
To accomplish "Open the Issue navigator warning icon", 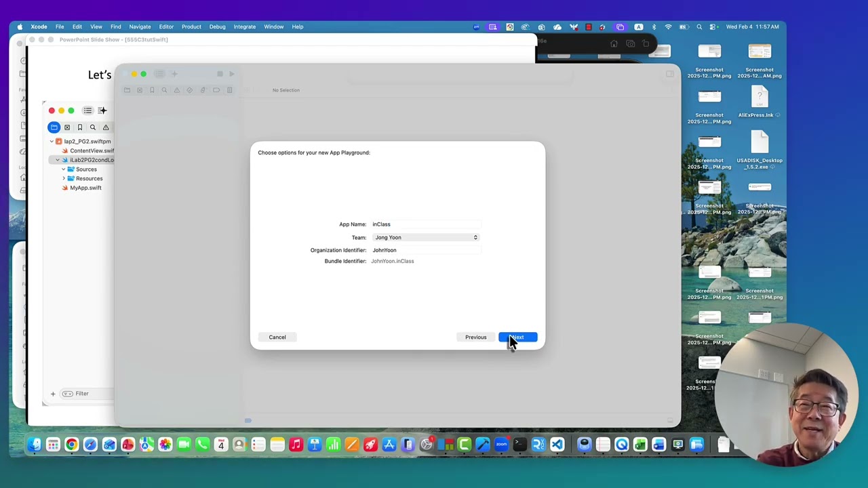I will click(x=106, y=127).
